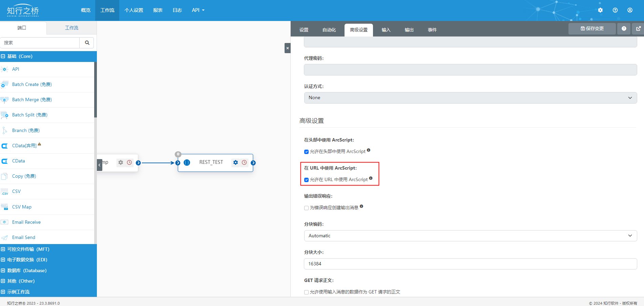Open the 认证方式 None dropdown
This screenshot has width=644, height=306.
[x=470, y=98]
